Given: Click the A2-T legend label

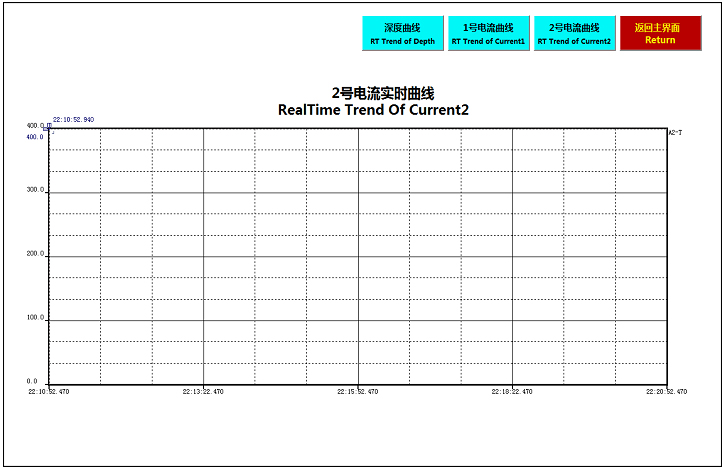Looking at the screenshot, I should pos(675,131).
